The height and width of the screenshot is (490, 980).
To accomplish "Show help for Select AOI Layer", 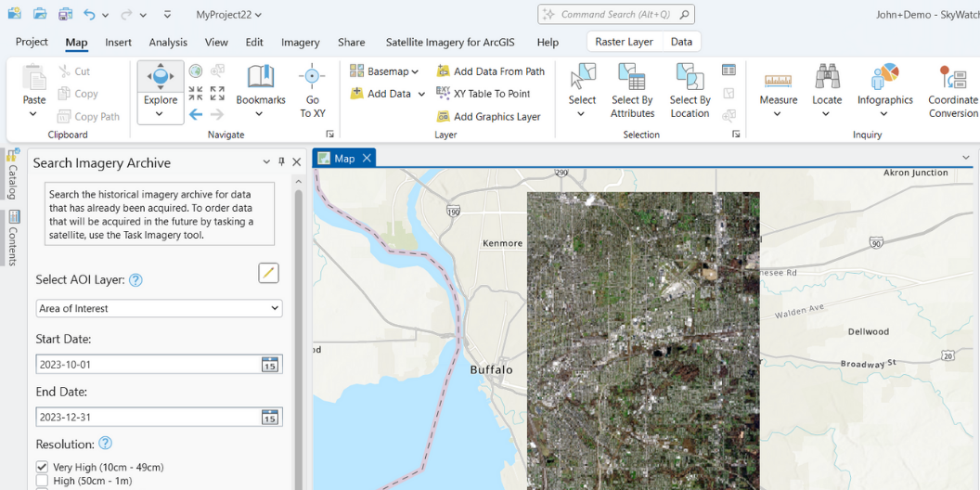I will click(135, 280).
